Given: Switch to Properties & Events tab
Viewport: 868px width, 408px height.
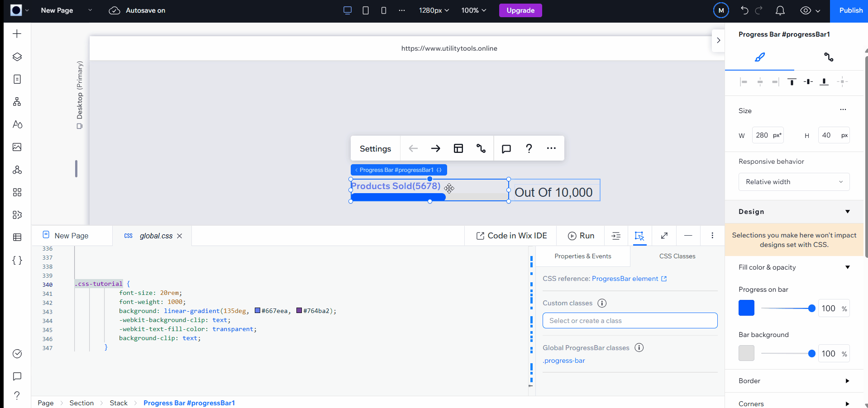Looking at the screenshot, I should point(583,256).
